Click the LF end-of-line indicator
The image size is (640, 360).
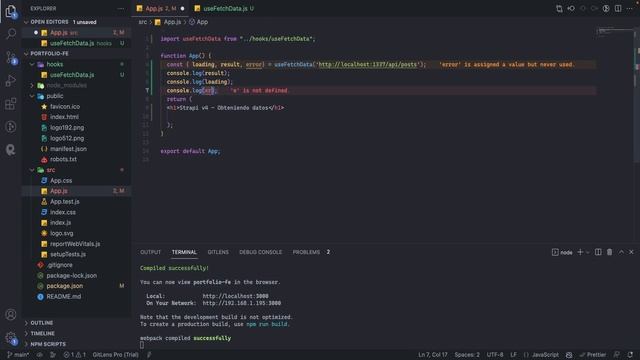[513, 355]
